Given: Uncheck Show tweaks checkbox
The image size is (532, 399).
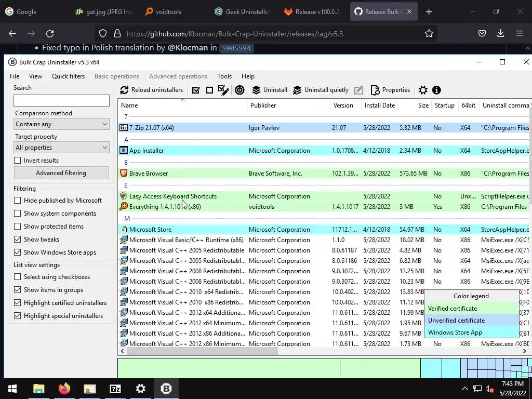Looking at the screenshot, I should tap(17, 239).
